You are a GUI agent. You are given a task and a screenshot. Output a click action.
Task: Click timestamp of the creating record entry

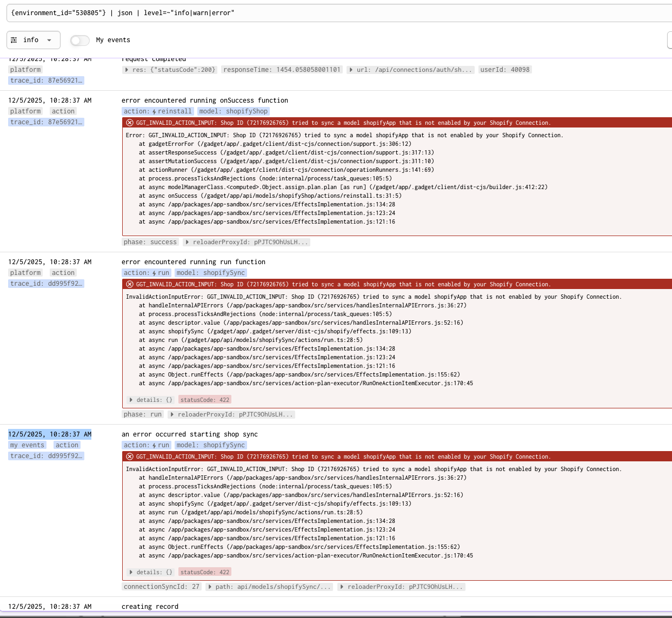pos(50,607)
